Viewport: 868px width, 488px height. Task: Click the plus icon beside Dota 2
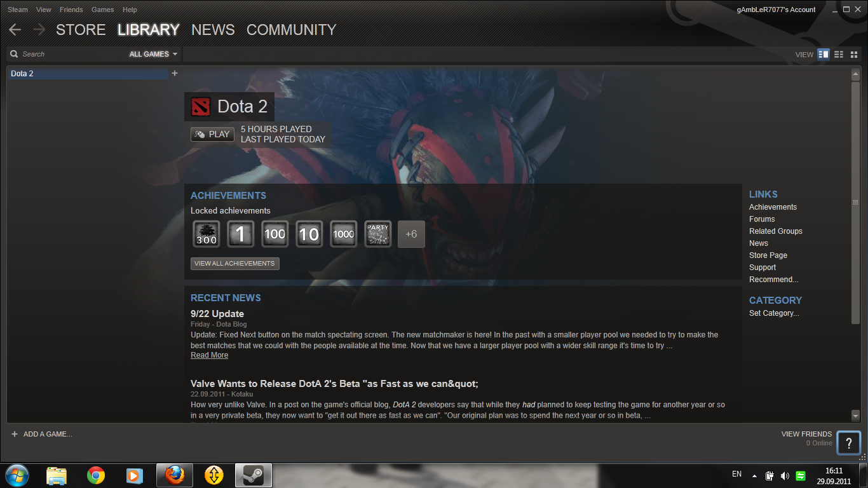pyautogui.click(x=175, y=73)
